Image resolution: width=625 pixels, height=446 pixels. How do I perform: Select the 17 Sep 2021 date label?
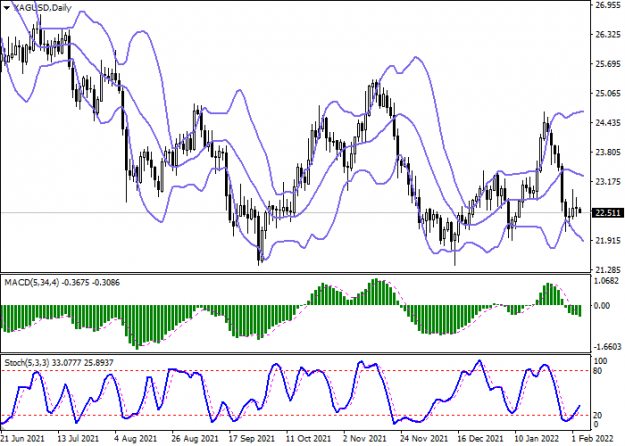click(252, 439)
